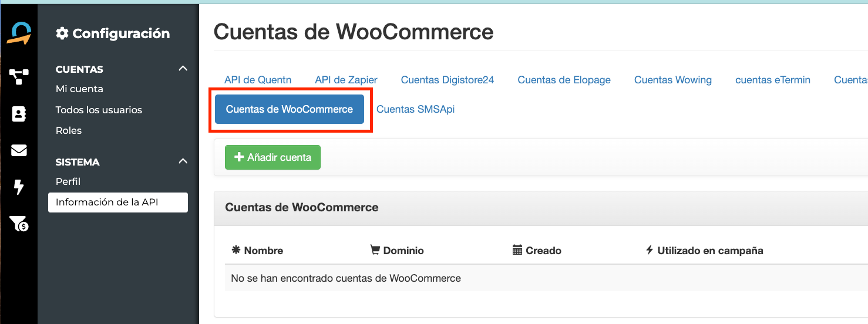This screenshot has width=868, height=324.
Task: Open the contacts address book icon
Action: click(19, 114)
